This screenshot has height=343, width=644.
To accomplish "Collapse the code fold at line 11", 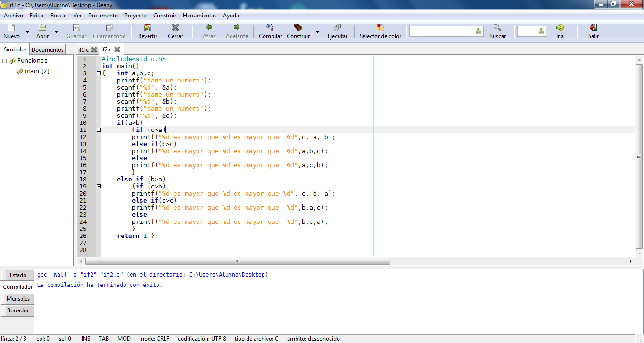I will (99, 130).
